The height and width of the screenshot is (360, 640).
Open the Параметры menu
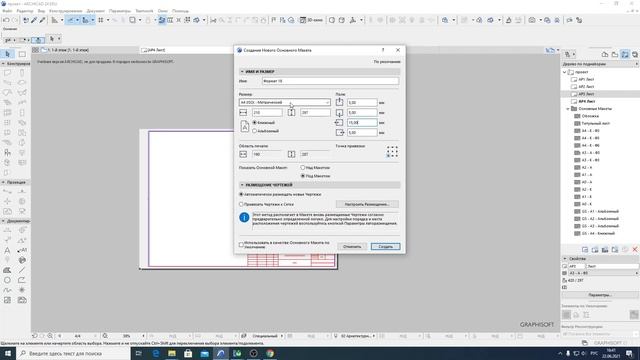coord(120,11)
